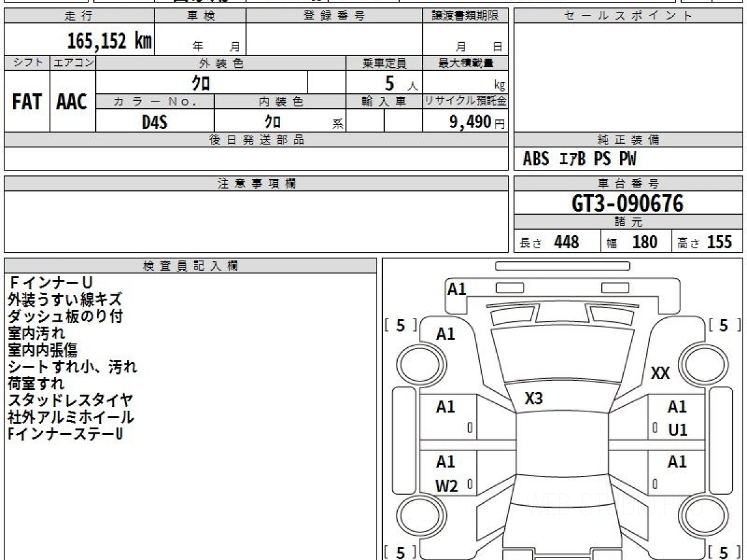747x560 pixels.
Task: Click the color code D4S
Action: (x=154, y=122)
